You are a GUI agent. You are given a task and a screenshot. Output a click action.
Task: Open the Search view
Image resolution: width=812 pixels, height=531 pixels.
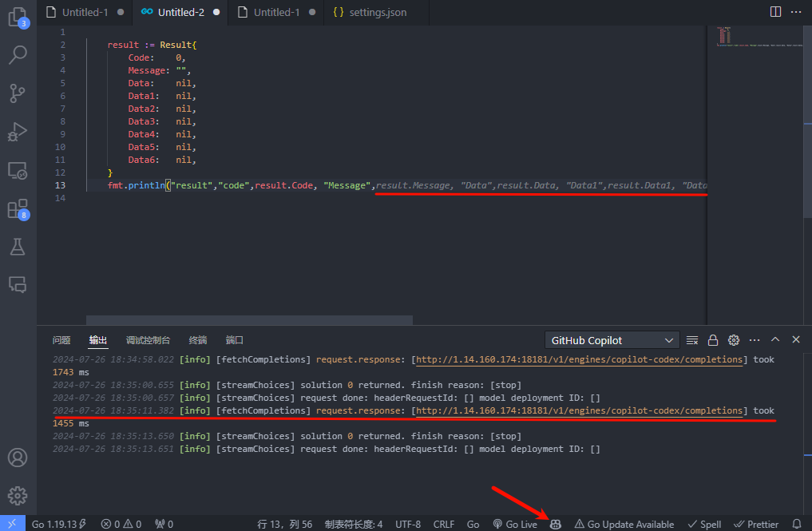pyautogui.click(x=18, y=54)
